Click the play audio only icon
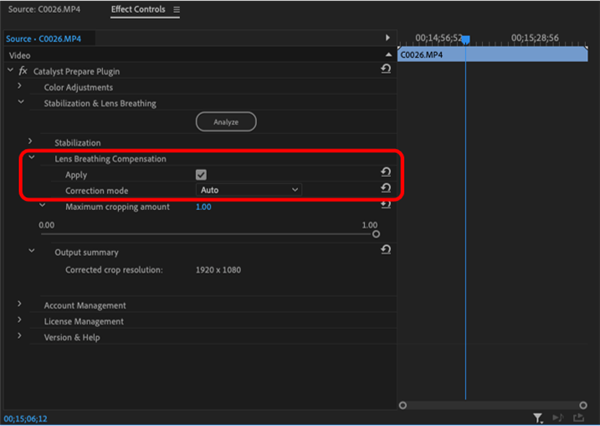The height and width of the screenshot is (426, 600). (x=558, y=418)
